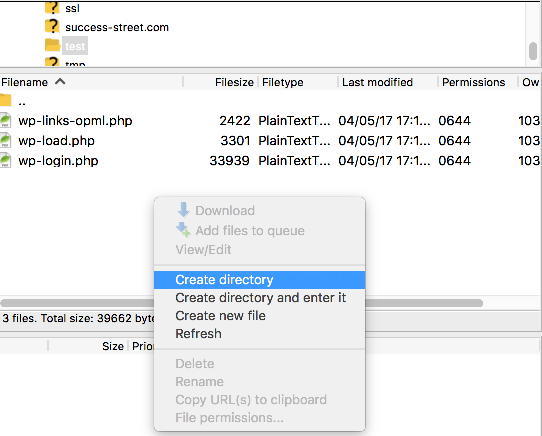Image resolution: width=542 pixels, height=436 pixels.
Task: Click Copy URL(s) to clipboard entry
Action: tap(259, 400)
